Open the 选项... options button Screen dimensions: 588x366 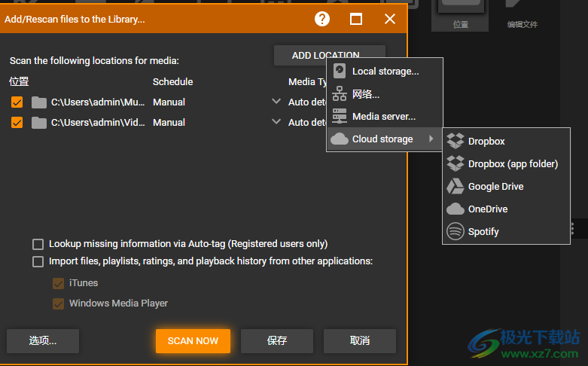[43, 340]
